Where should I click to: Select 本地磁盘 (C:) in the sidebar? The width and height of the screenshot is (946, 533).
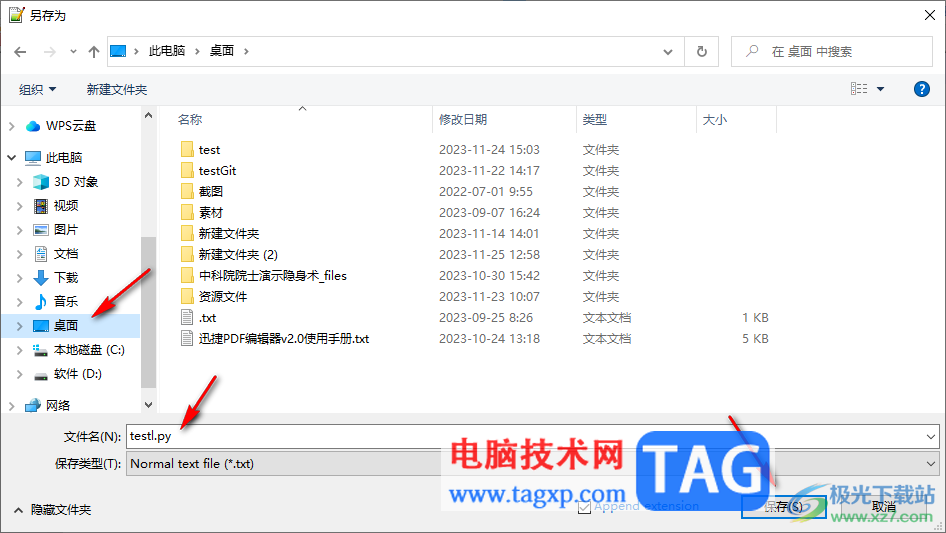pyautogui.click(x=89, y=350)
